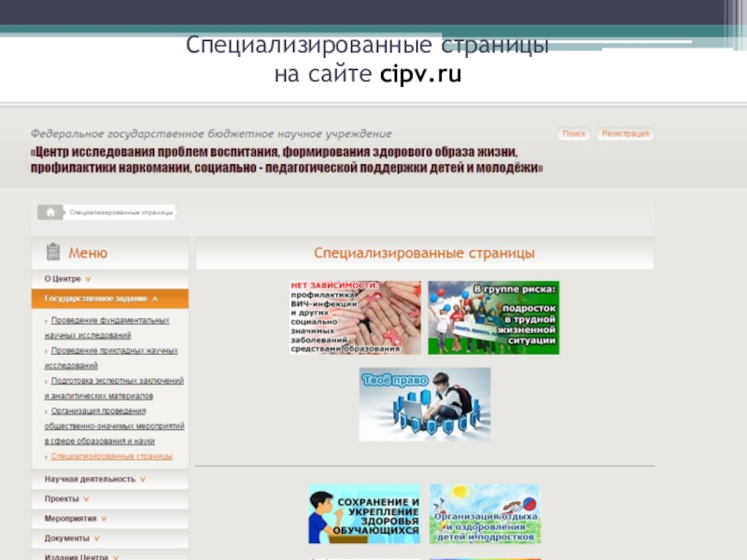Click the orange Специализированные страницы page heading
Viewport: 747px width, 560px height.
424,253
